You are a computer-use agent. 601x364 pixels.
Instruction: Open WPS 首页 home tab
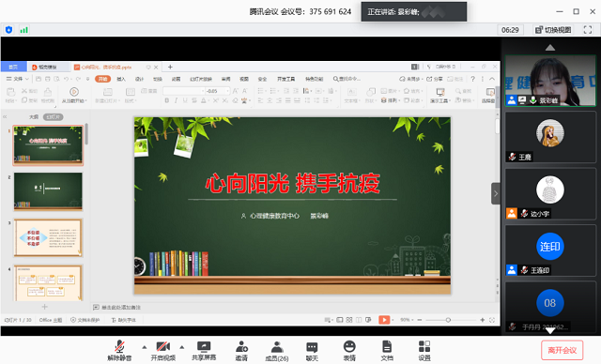(x=13, y=67)
